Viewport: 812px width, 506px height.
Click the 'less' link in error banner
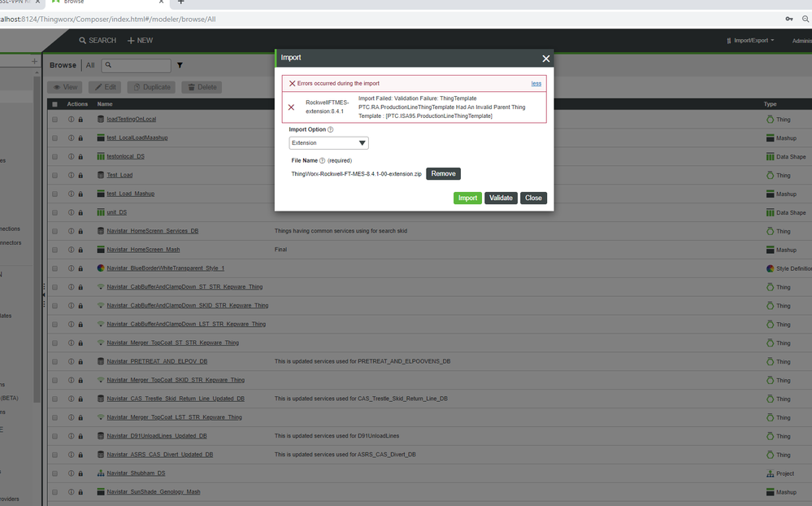(536, 84)
